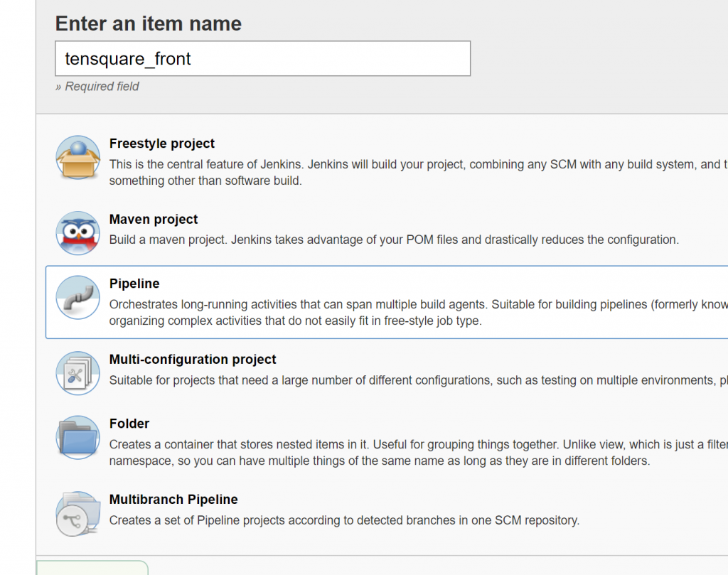The width and height of the screenshot is (728, 575).
Task: Click the Multi-configuration description text
Action: 418,380
